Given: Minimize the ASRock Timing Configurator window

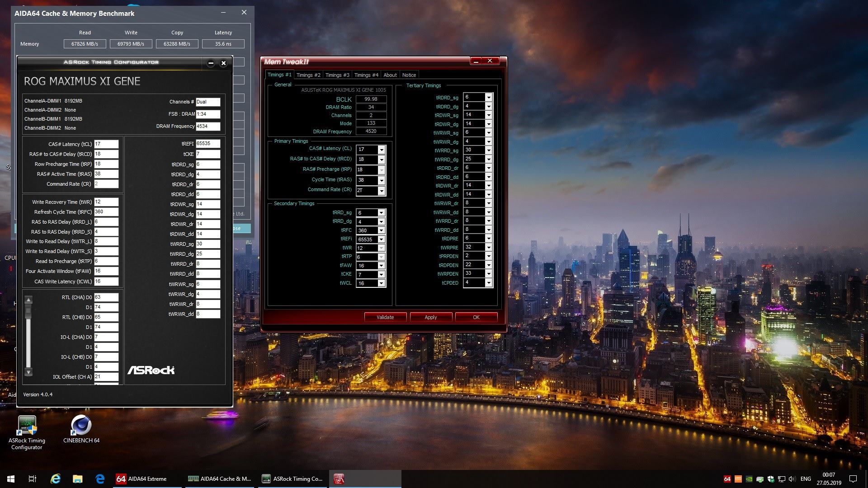Looking at the screenshot, I should [211, 63].
